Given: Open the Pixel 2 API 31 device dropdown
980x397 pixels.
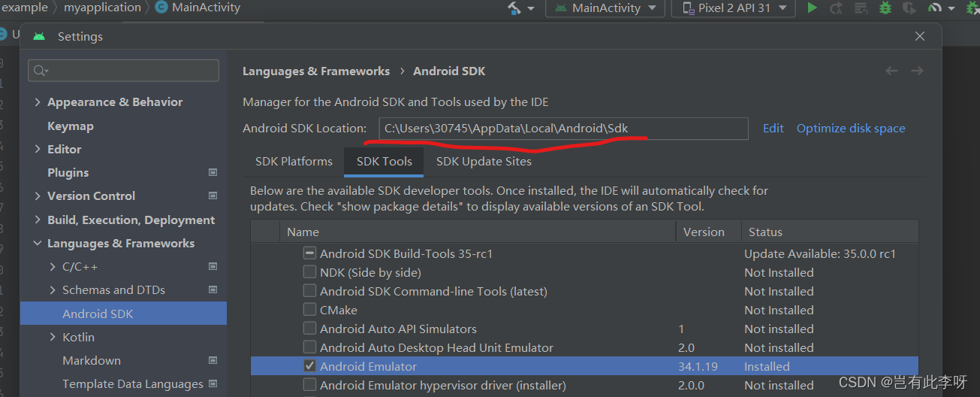Looking at the screenshot, I should 733,8.
